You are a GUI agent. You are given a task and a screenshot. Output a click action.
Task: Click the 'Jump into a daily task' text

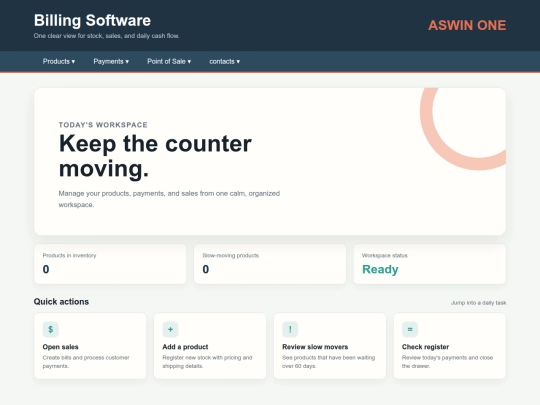click(x=478, y=303)
